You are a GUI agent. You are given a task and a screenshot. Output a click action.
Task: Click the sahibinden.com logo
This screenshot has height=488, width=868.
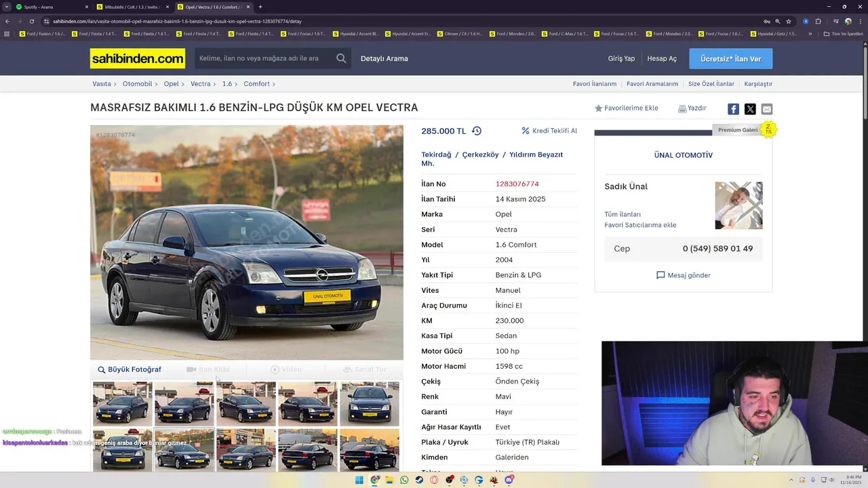138,58
